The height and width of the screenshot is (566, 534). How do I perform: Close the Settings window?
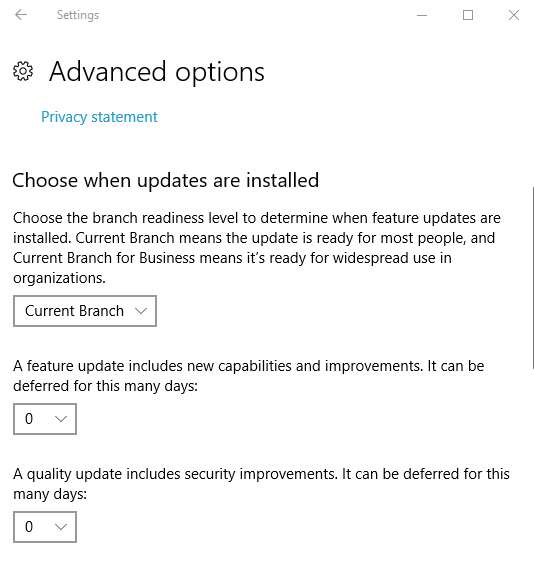coord(514,15)
